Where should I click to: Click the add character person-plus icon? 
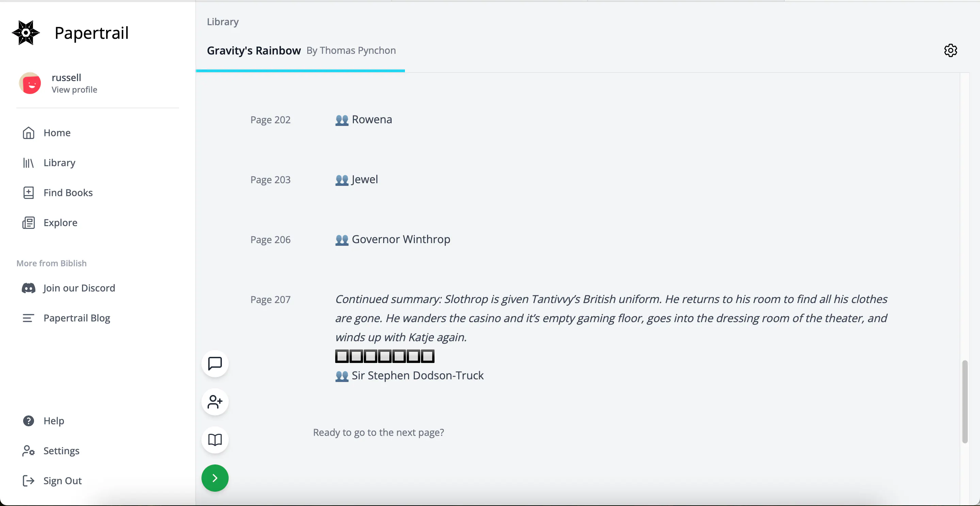(x=215, y=401)
